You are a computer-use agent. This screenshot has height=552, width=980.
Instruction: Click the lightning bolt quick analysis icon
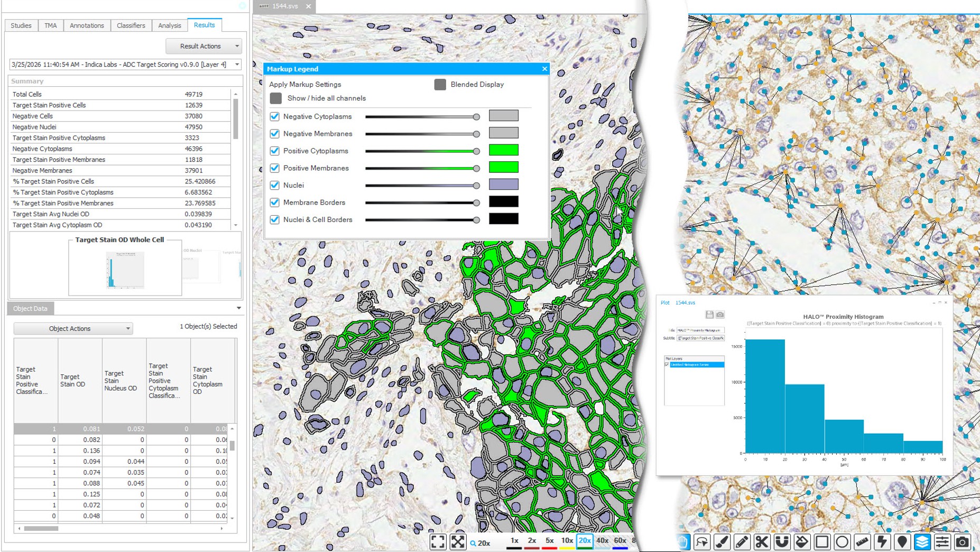(x=882, y=541)
